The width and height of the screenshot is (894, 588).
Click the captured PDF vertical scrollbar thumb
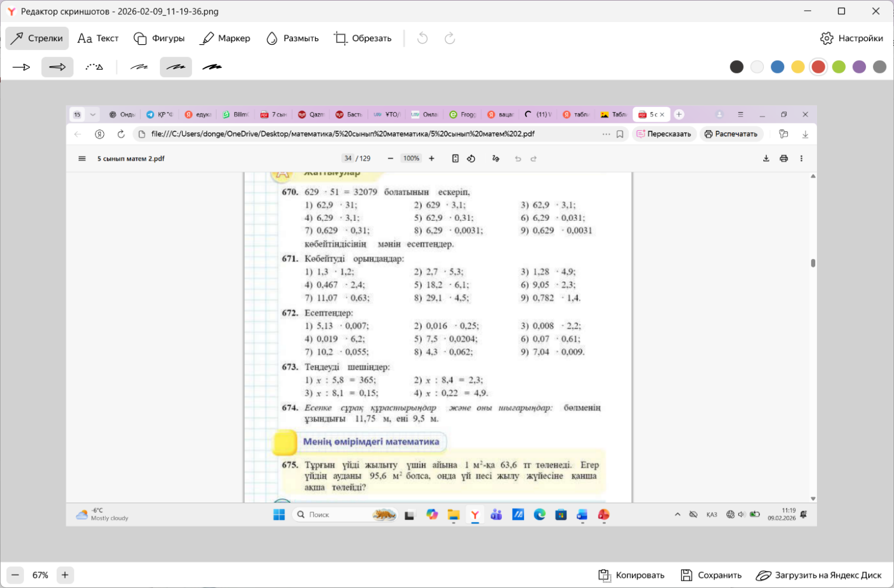pyautogui.click(x=813, y=263)
